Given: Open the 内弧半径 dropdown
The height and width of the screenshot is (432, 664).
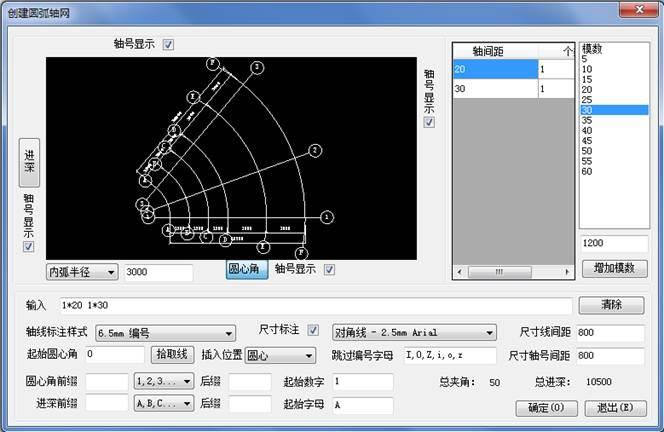Looking at the screenshot, I should pyautogui.click(x=110, y=272).
